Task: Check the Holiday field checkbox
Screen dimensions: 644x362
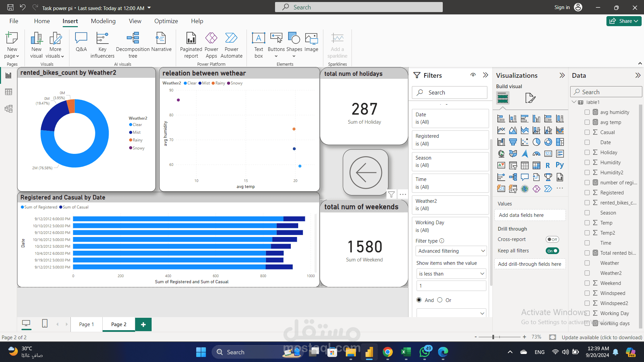Action: [587, 153]
